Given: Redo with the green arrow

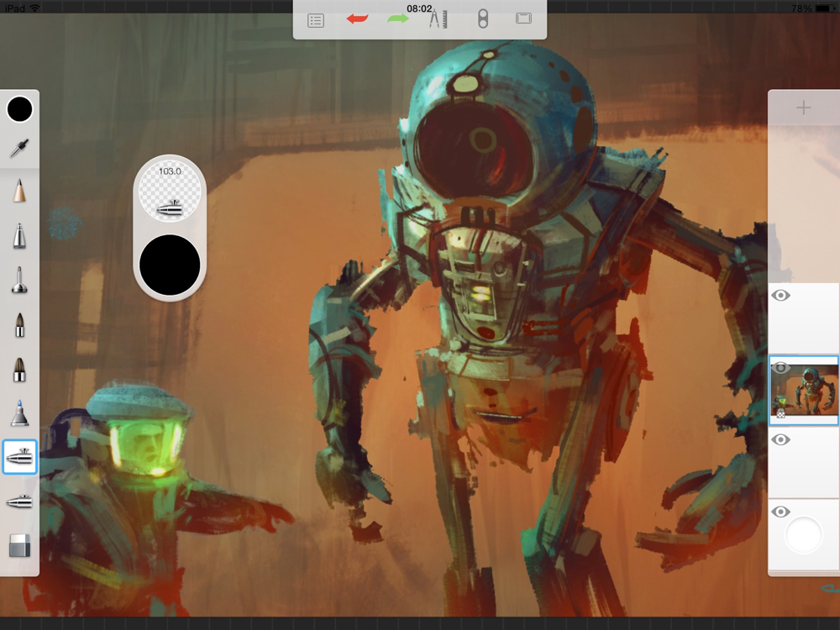Looking at the screenshot, I should [x=398, y=19].
